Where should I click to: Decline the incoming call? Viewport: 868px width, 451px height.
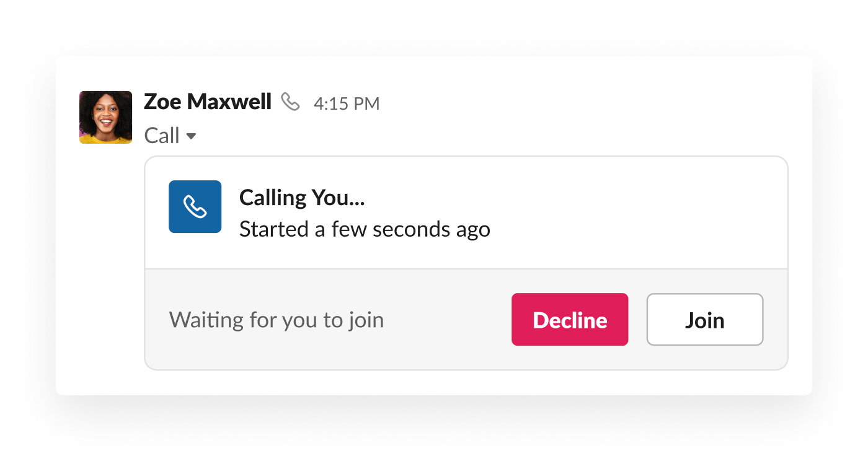click(x=569, y=320)
